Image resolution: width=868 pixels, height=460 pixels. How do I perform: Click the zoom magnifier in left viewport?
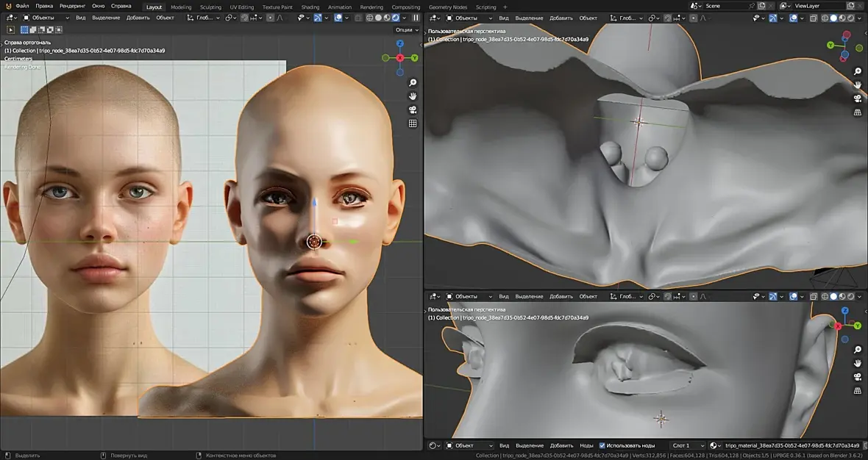413,83
